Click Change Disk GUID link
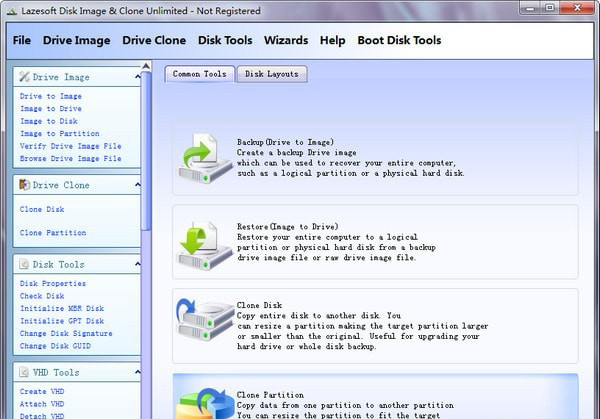The image size is (600, 419). tap(55, 346)
